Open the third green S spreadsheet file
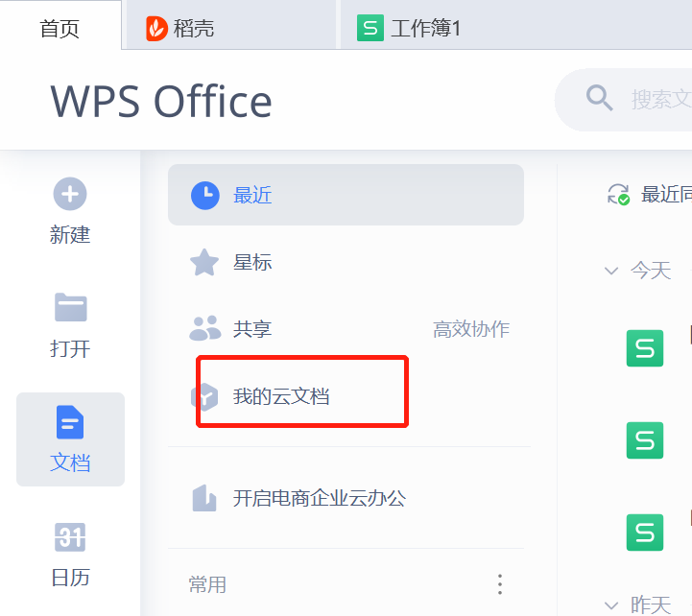 coord(645,533)
